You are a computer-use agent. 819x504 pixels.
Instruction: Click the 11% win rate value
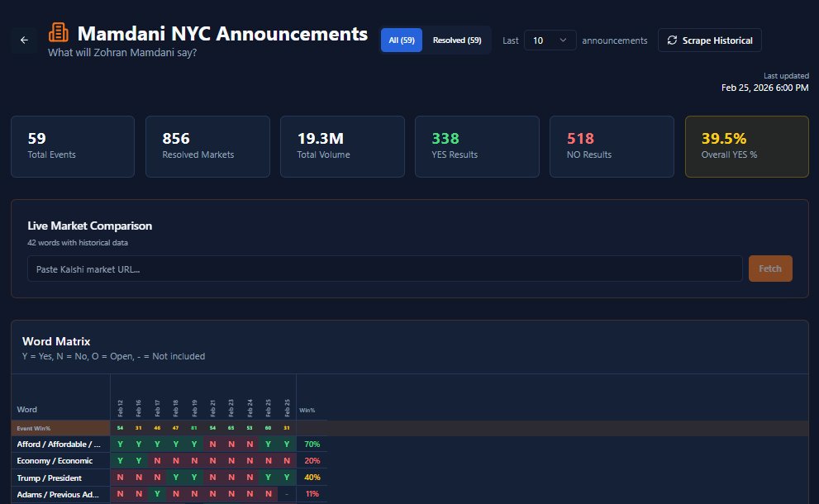pyautogui.click(x=312, y=494)
